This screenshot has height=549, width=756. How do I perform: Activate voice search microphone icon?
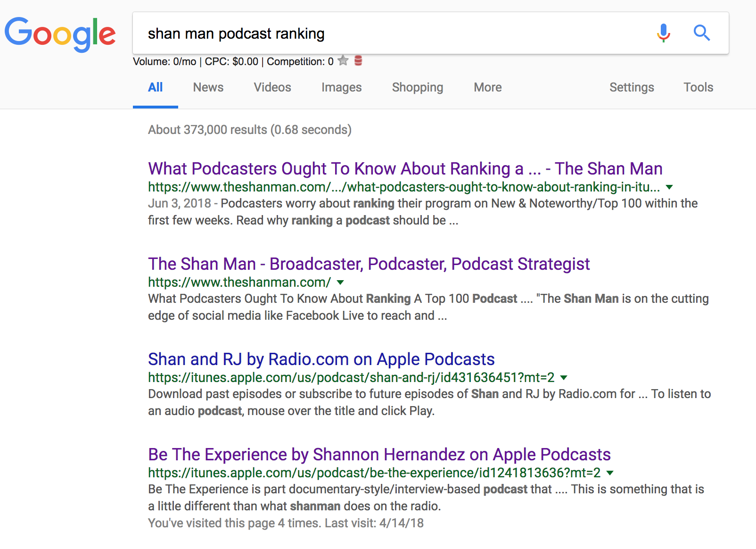663,33
